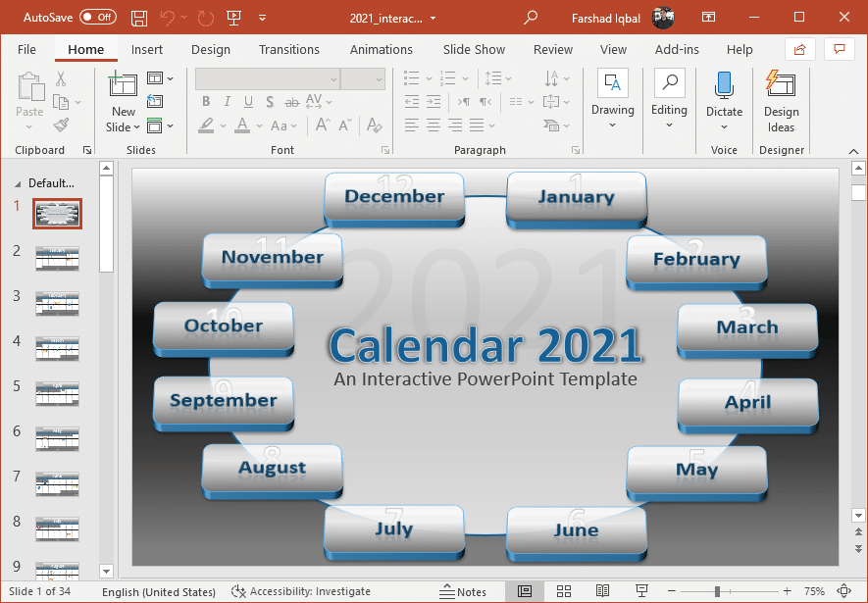The width and height of the screenshot is (868, 603).
Task: Toggle bold formatting
Action: tap(205, 101)
